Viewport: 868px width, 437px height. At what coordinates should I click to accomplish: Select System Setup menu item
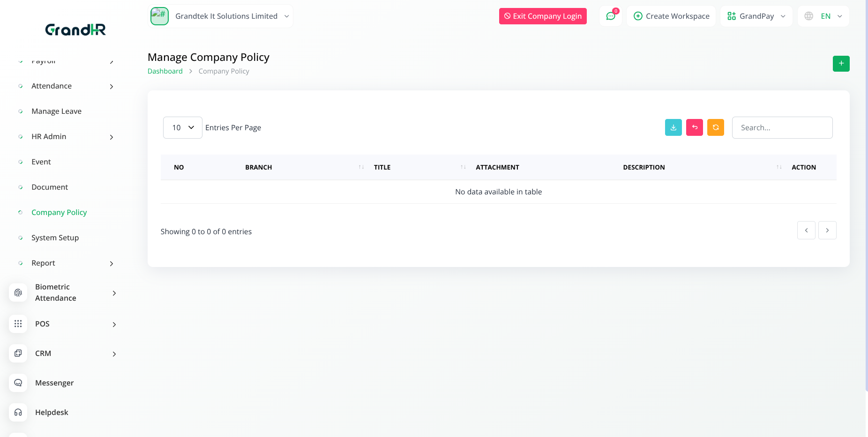tap(55, 238)
